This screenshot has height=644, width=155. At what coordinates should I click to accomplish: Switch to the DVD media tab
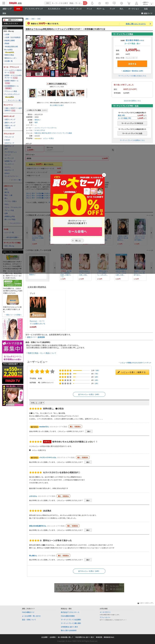coord(35,149)
